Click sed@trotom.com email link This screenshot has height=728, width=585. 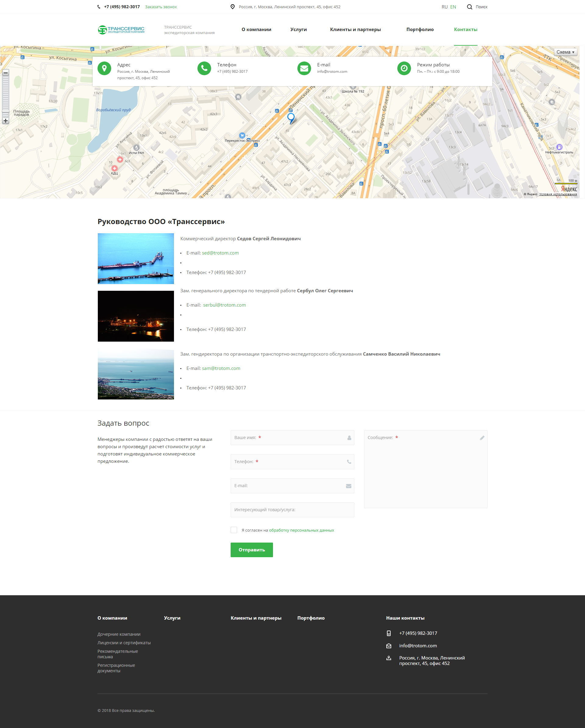click(x=220, y=253)
